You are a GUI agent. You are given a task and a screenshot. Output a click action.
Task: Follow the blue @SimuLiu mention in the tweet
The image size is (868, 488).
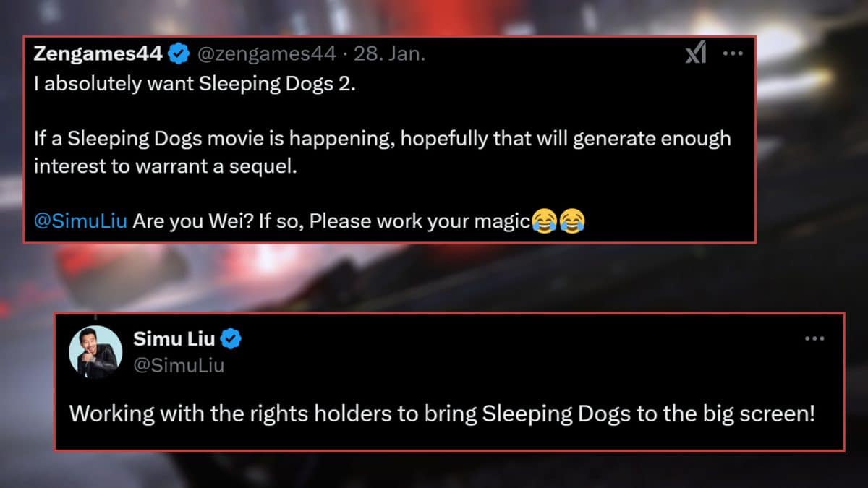pyautogui.click(x=80, y=221)
